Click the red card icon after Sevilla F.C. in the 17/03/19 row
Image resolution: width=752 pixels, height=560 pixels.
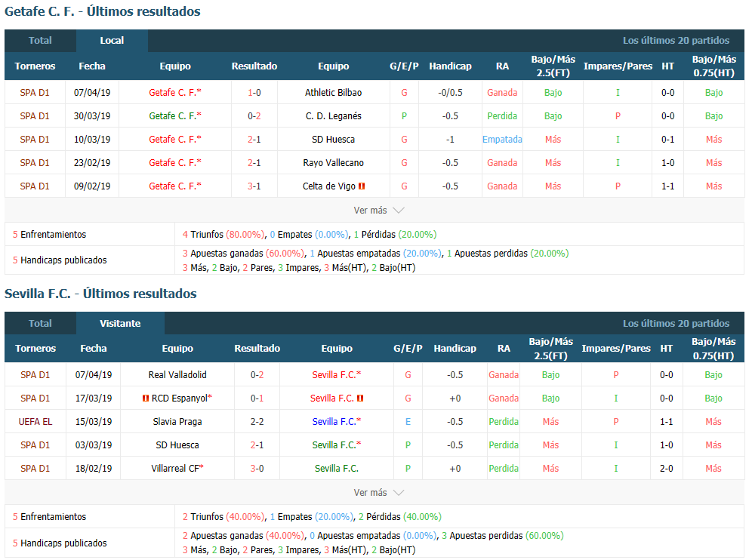point(360,398)
